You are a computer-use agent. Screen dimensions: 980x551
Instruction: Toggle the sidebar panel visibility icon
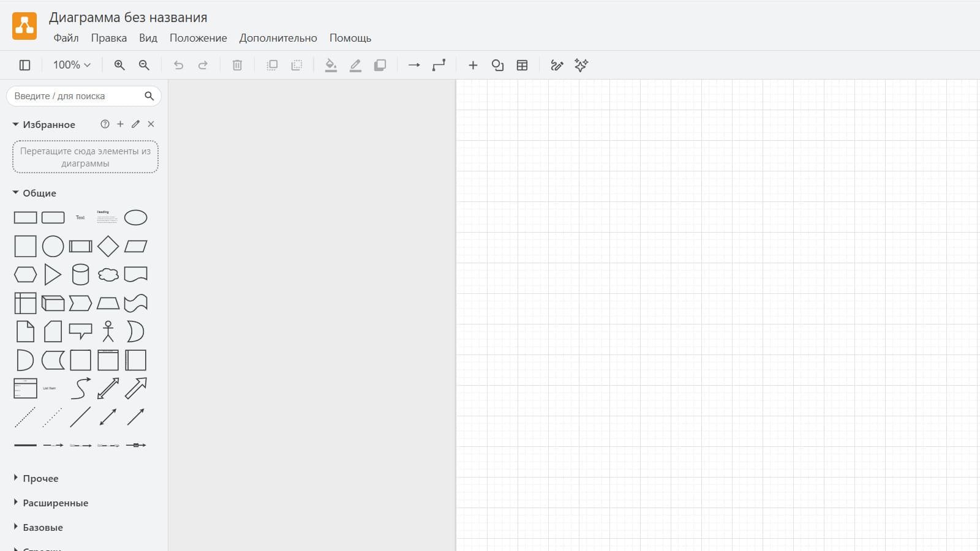coord(25,65)
